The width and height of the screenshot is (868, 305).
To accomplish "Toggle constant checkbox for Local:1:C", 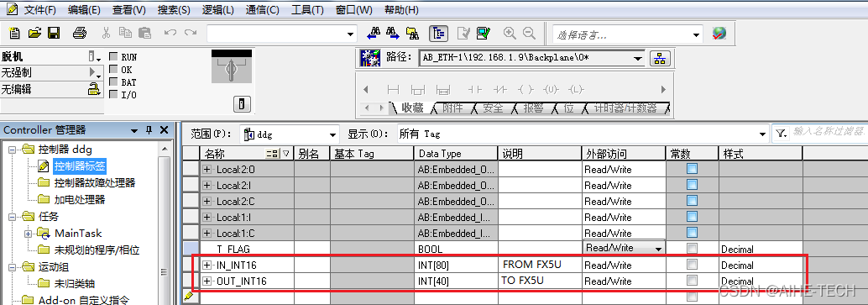I will (x=692, y=233).
